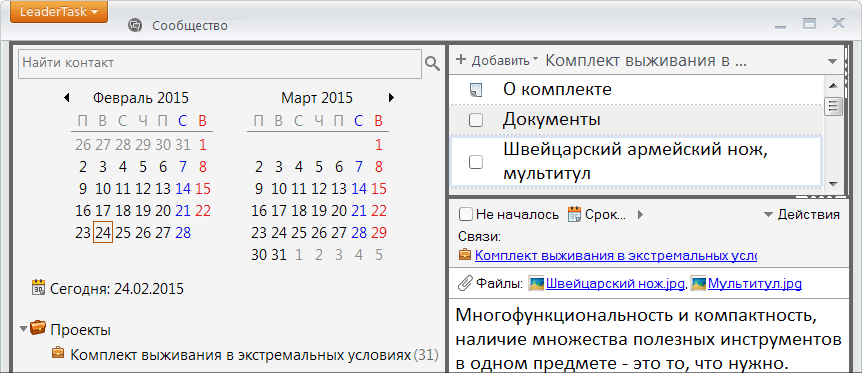Select the Февраль 2015 month header

(141, 98)
